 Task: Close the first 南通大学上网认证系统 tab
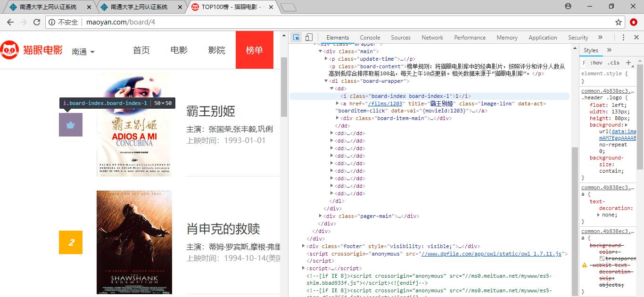[x=89, y=7]
